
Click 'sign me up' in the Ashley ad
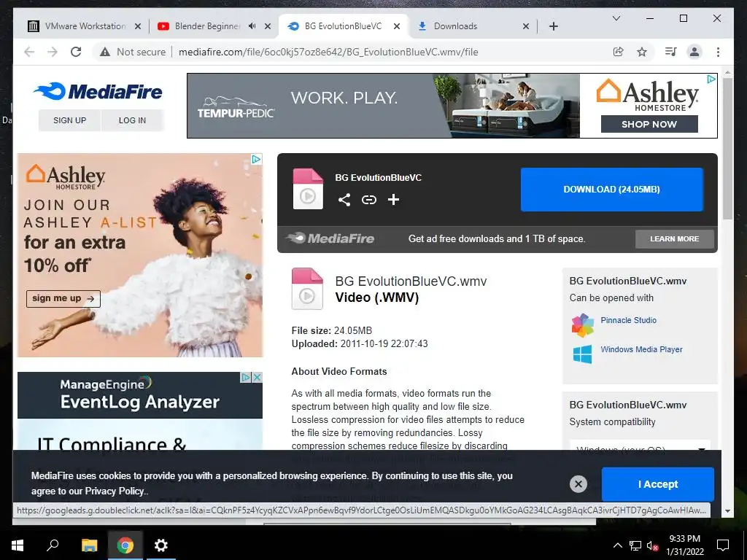tap(63, 298)
